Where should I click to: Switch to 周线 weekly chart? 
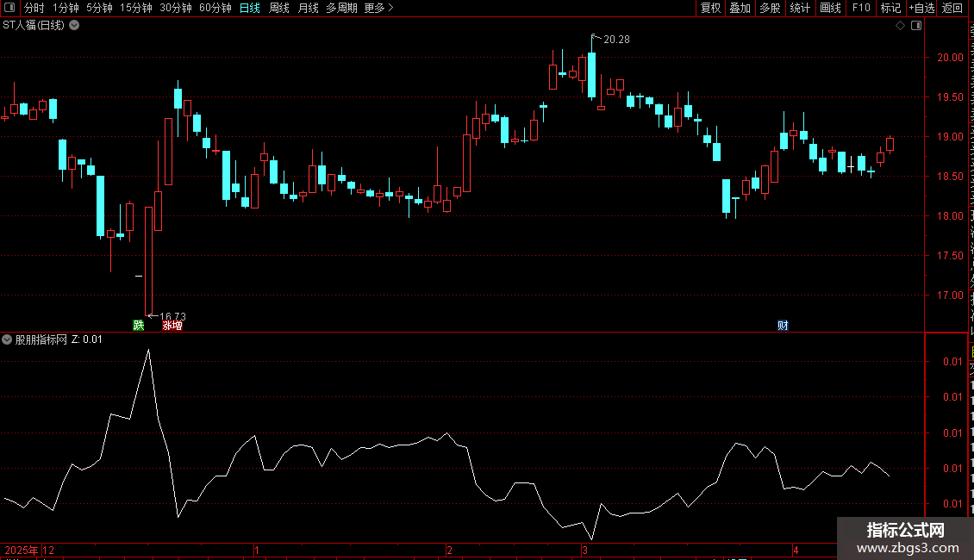tap(279, 8)
